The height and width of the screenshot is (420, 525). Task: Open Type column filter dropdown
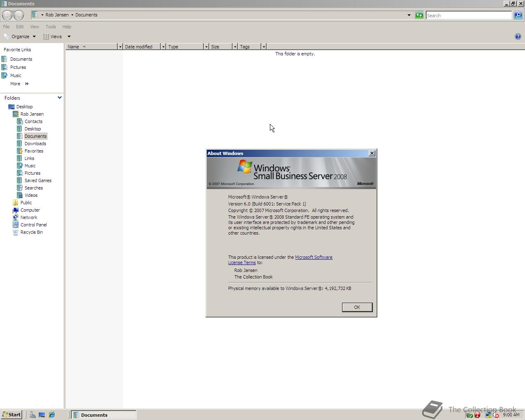pos(206,47)
